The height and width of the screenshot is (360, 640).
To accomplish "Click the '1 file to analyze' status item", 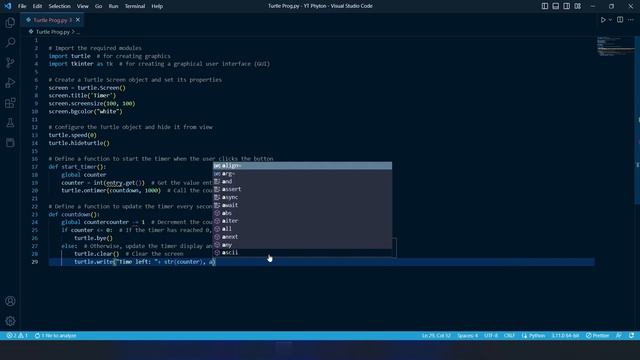I will [x=56, y=336].
